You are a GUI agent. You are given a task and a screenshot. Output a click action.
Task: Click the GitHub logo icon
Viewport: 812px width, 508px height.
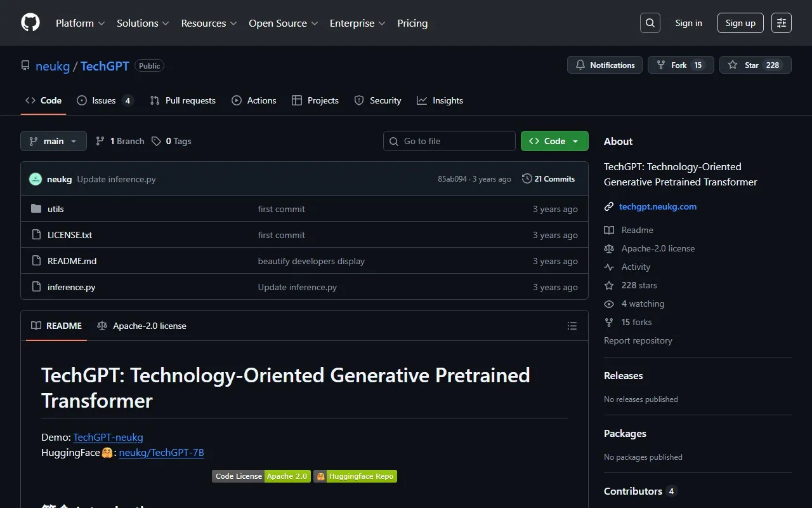click(30, 23)
